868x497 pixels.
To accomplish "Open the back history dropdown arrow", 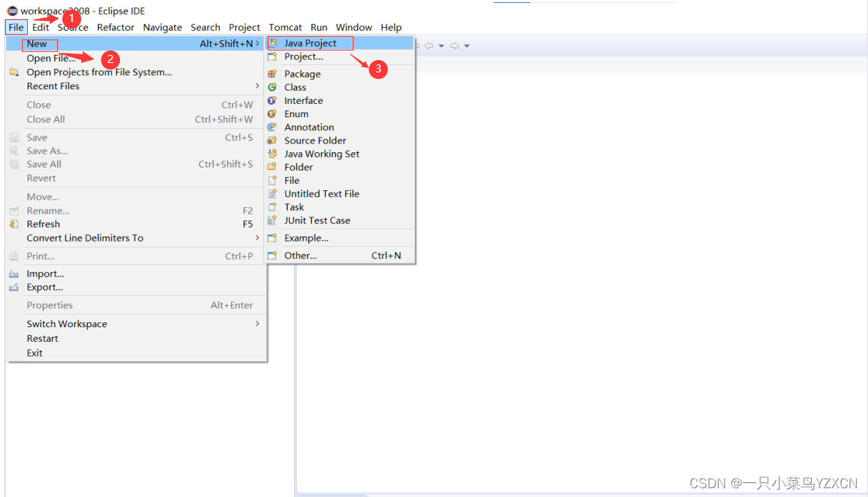I will pyautogui.click(x=441, y=46).
